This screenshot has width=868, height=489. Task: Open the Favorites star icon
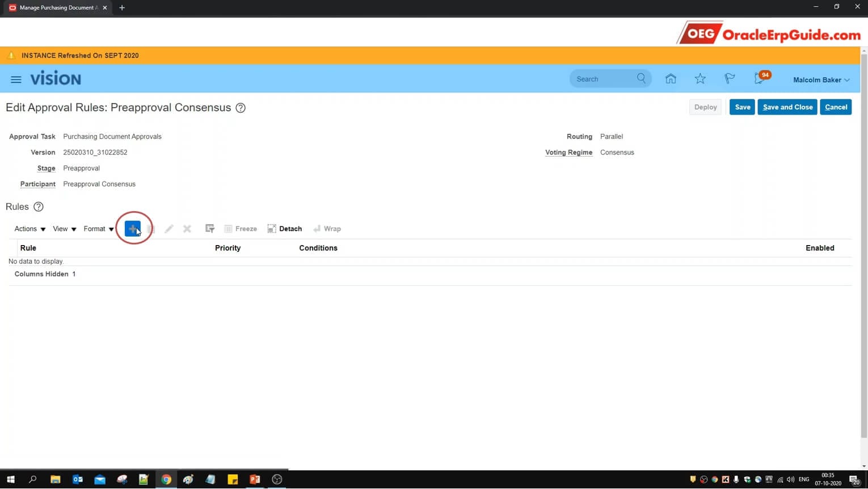[x=700, y=79]
